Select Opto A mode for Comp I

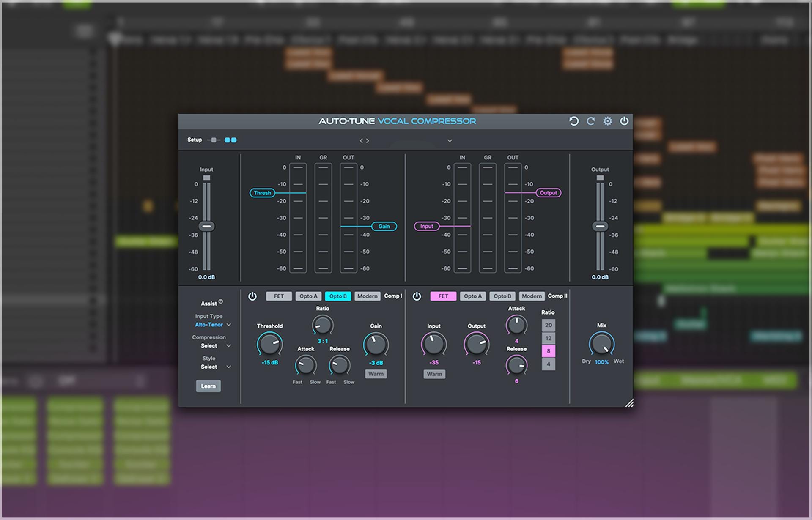[x=308, y=296]
